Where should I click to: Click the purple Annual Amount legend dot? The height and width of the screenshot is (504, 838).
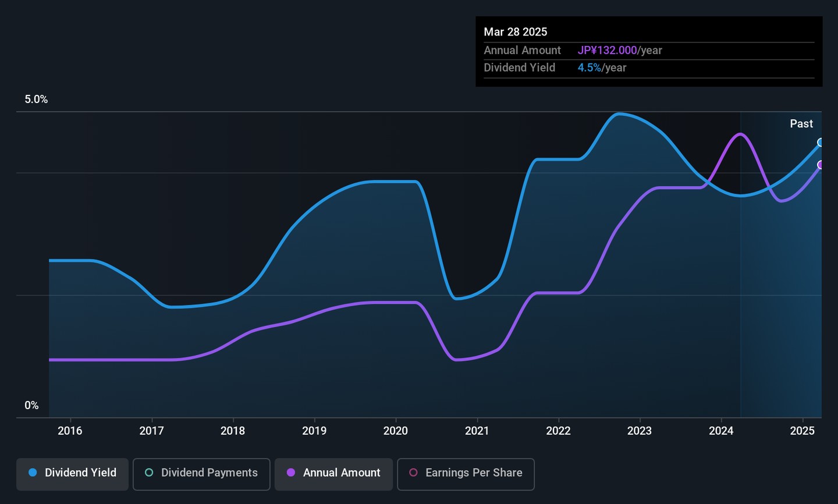[x=291, y=473]
